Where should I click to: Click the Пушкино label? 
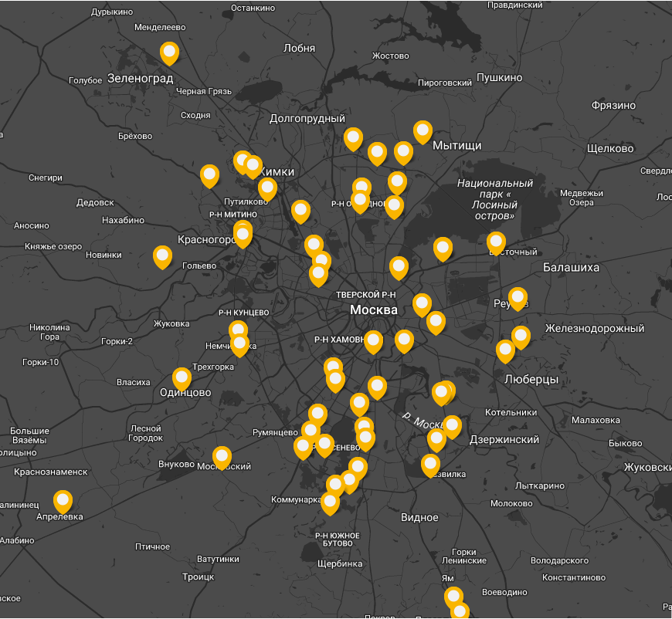click(499, 77)
